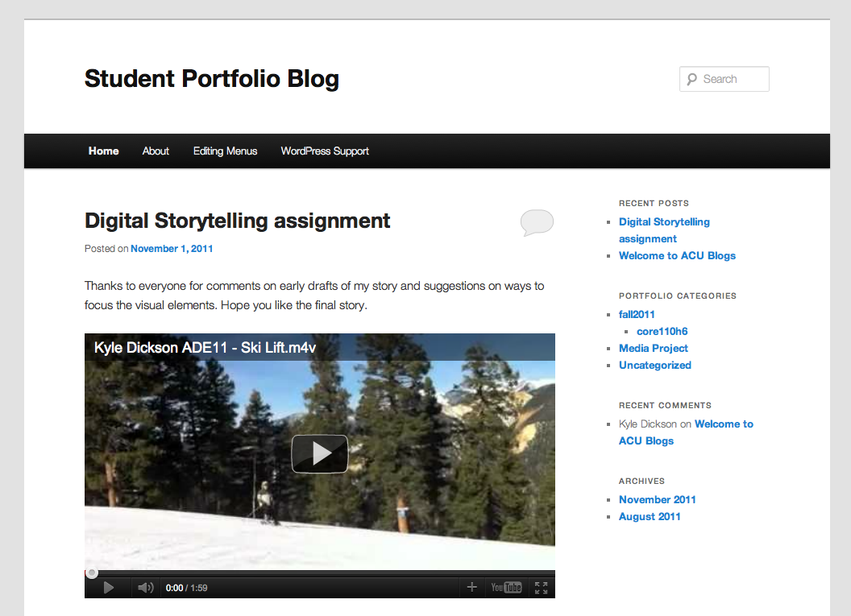Click the plus icon in video controls

coord(472,588)
